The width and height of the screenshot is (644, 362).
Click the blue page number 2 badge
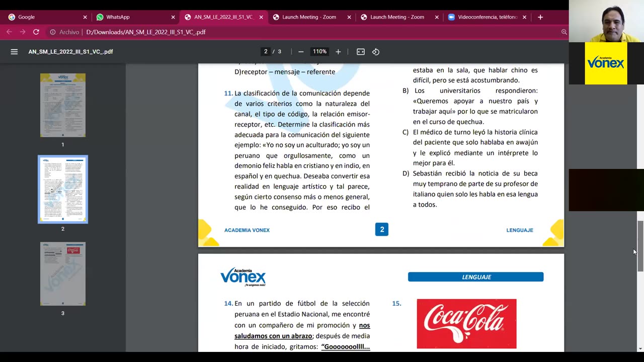point(382,230)
